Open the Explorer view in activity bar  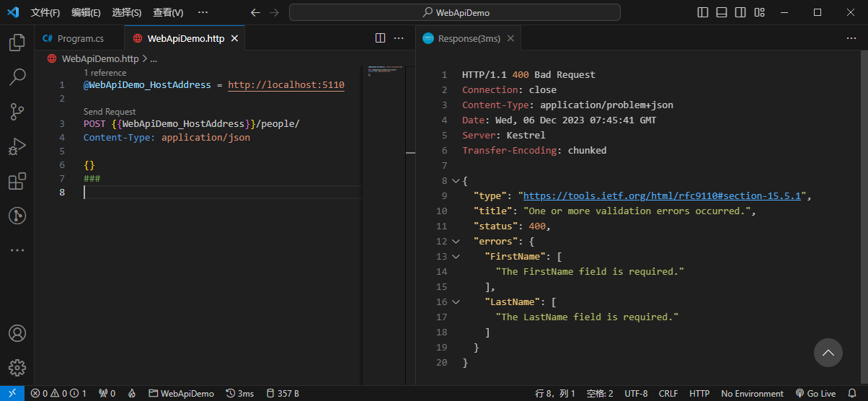tap(17, 43)
